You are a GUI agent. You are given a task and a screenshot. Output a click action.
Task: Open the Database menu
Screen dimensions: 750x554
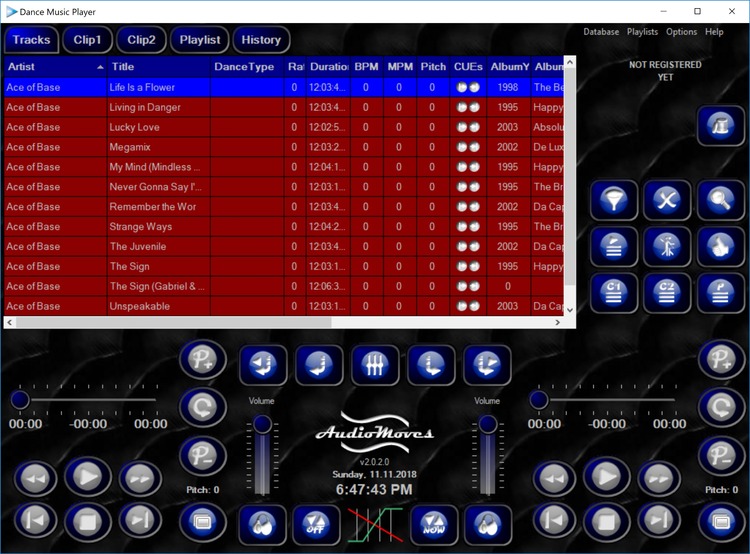[601, 32]
